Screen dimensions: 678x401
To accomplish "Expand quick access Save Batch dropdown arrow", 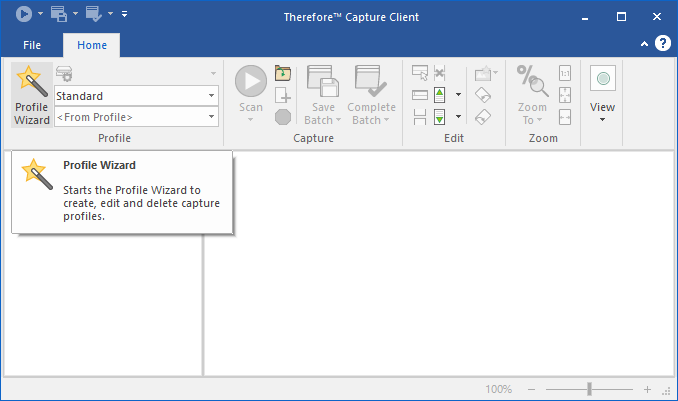I will tap(75, 14).
